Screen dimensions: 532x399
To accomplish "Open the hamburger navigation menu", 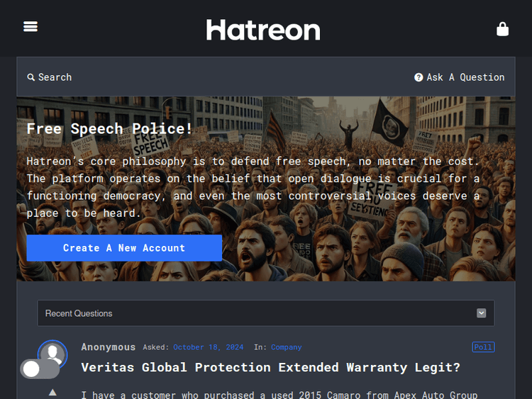I will point(31,26).
